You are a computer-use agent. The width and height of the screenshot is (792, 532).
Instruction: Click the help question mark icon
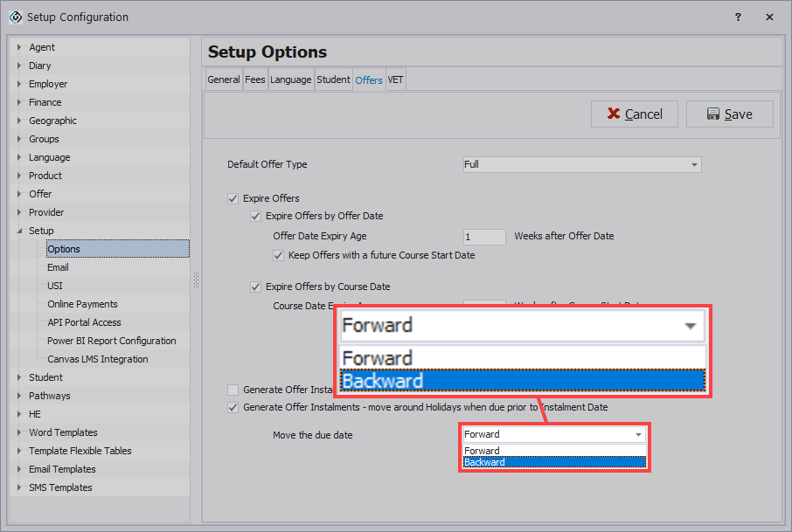click(739, 17)
